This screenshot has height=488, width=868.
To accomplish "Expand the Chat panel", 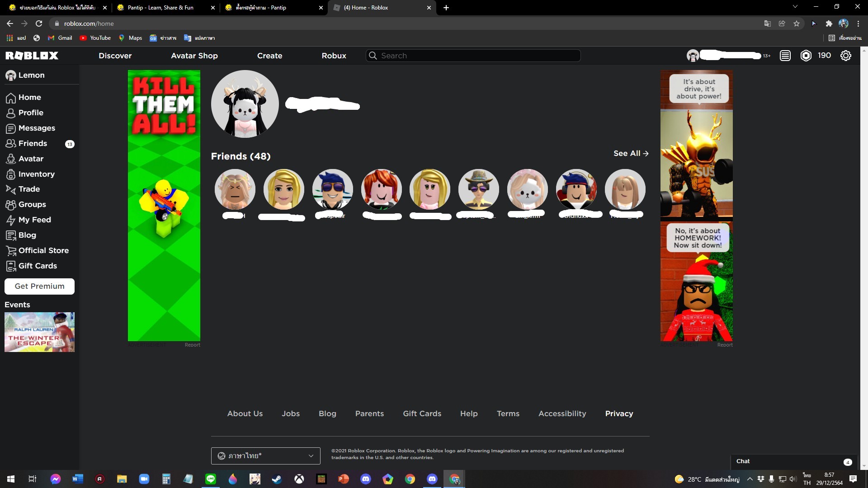I will point(794,461).
